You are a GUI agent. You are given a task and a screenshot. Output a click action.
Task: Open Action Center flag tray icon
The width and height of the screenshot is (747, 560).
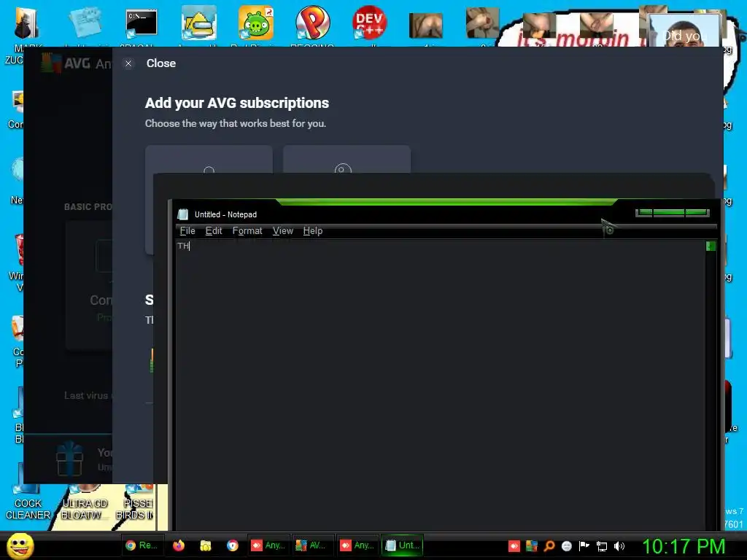click(x=584, y=546)
